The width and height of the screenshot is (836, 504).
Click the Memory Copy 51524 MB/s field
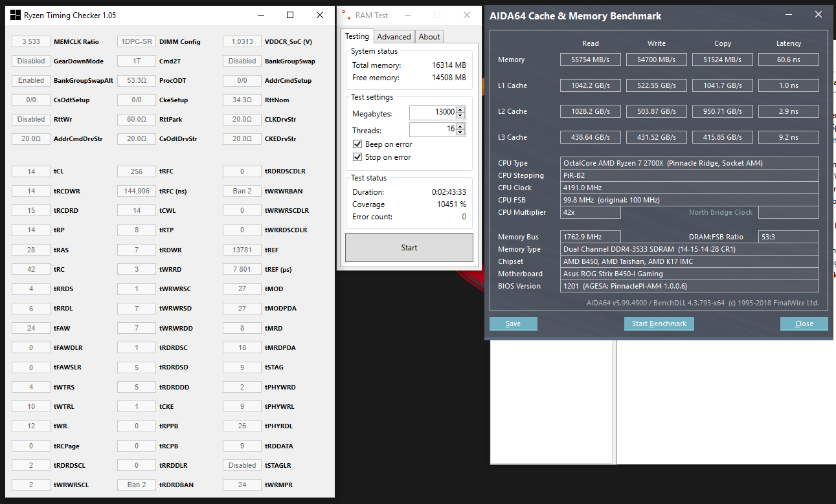[x=723, y=60]
